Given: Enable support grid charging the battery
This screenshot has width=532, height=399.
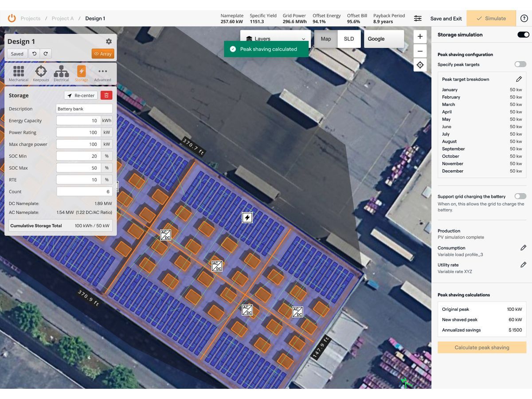Looking at the screenshot, I should (x=520, y=196).
